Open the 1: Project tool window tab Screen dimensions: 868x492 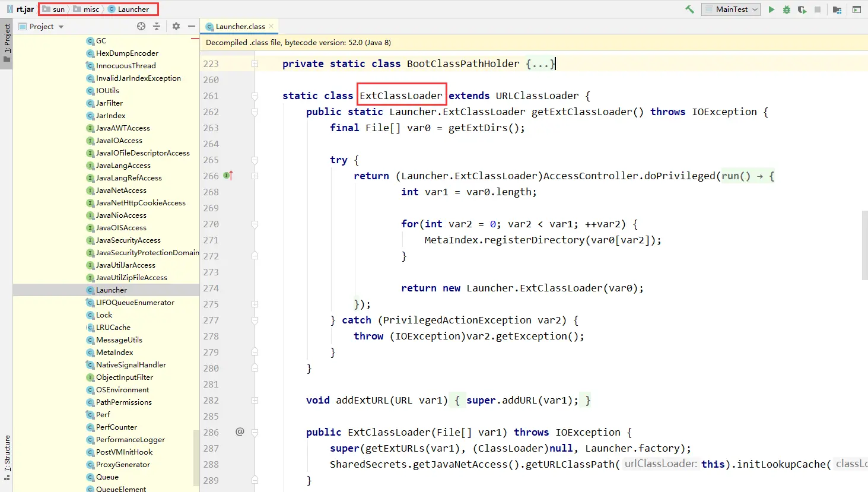tap(7, 43)
